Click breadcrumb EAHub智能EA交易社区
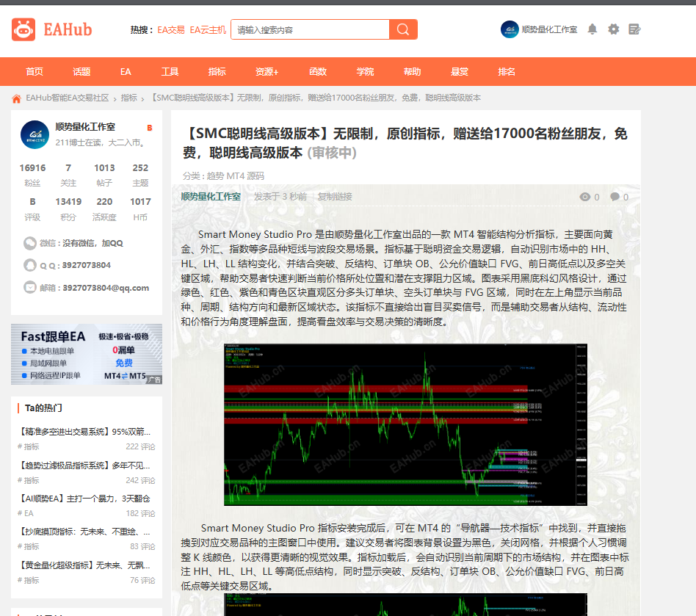The image size is (696, 616). (67, 98)
